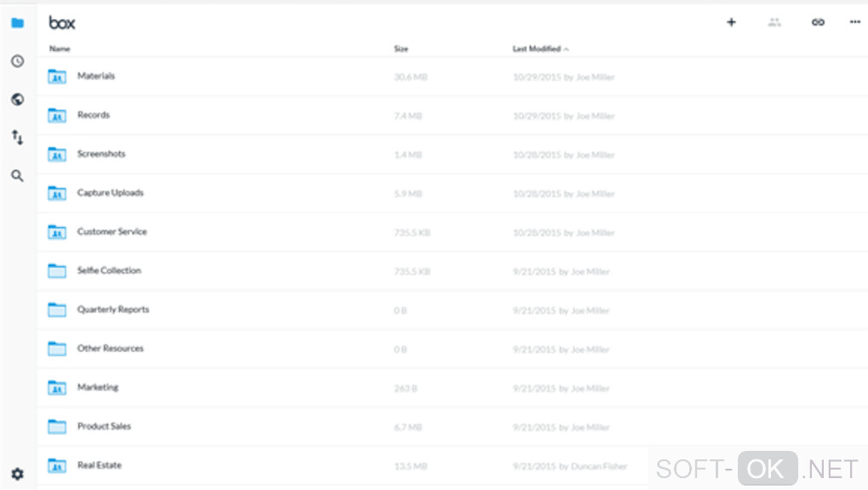The height and width of the screenshot is (490, 868).
Task: Open the Quarterly Reports folder
Action: pyautogui.click(x=113, y=310)
